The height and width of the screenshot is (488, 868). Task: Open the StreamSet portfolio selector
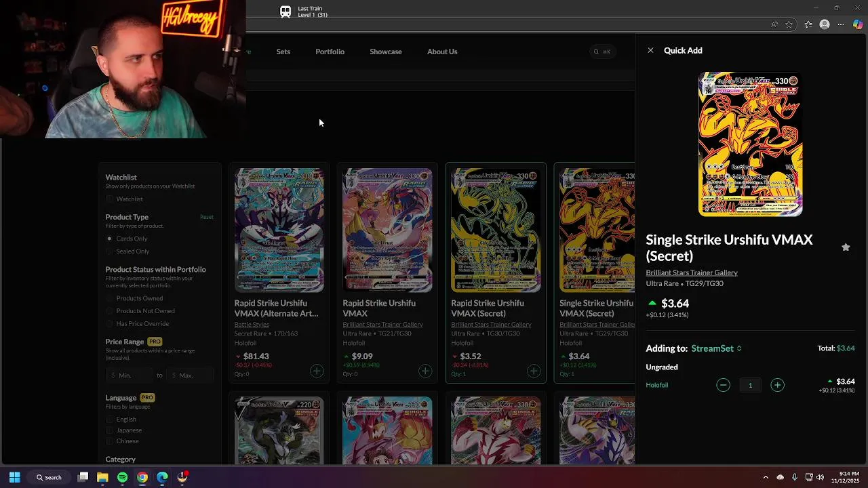click(x=717, y=348)
